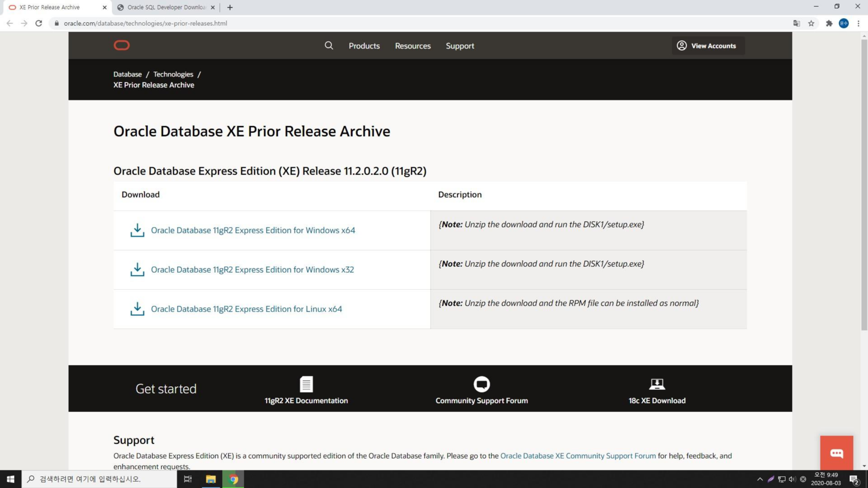
Task: Click the Chrome taskbar icon
Action: click(233, 479)
